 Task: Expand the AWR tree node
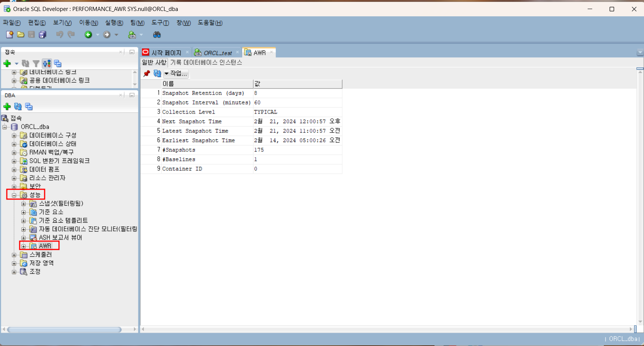23,246
